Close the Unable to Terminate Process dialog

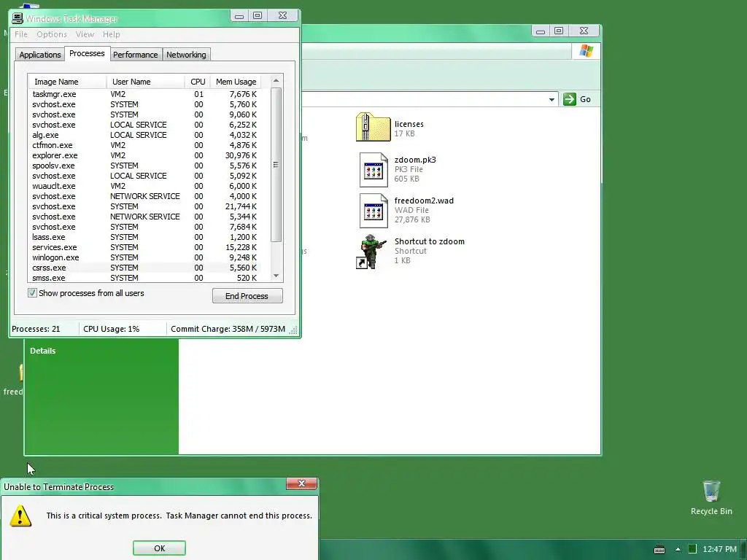[301, 483]
